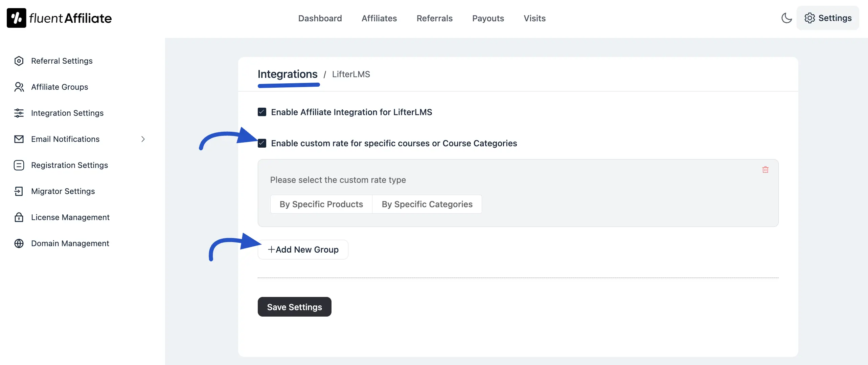
Task: Switch to the Affiliates tab
Action: (x=379, y=18)
